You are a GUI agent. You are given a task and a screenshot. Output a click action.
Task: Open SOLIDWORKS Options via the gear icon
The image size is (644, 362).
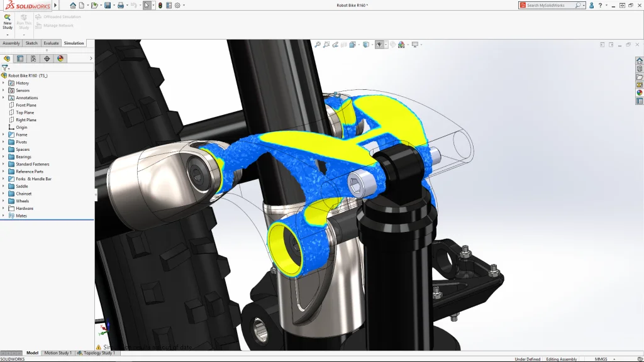(x=177, y=5)
